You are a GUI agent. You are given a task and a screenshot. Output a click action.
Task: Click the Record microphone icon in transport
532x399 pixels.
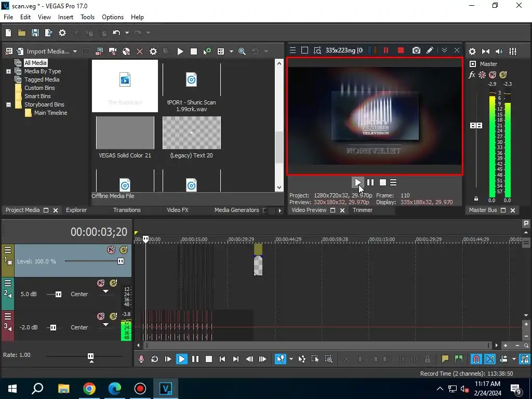point(141,359)
